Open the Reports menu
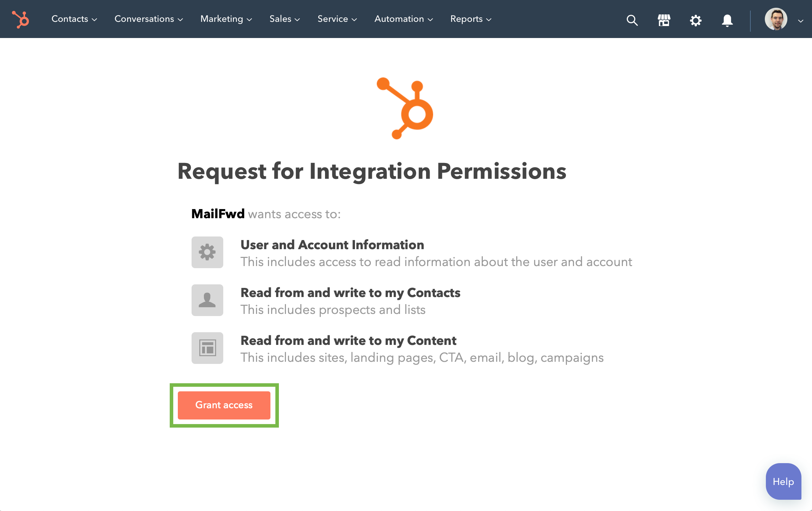 471,19
